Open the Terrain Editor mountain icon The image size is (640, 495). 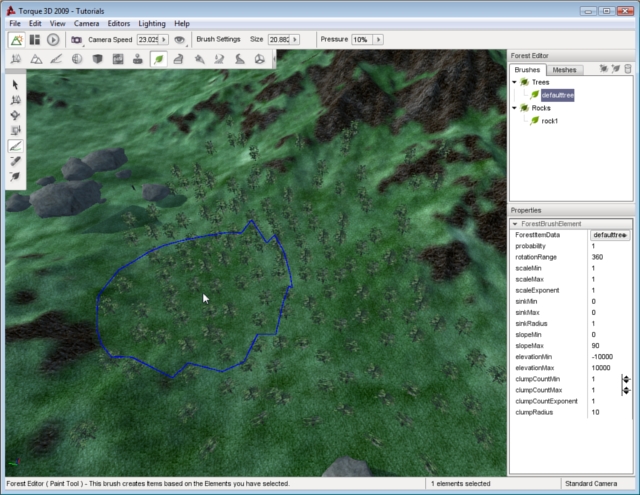coord(37,59)
